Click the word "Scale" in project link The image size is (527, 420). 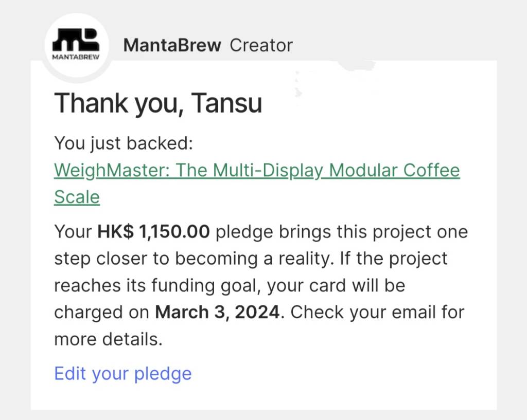(77, 197)
